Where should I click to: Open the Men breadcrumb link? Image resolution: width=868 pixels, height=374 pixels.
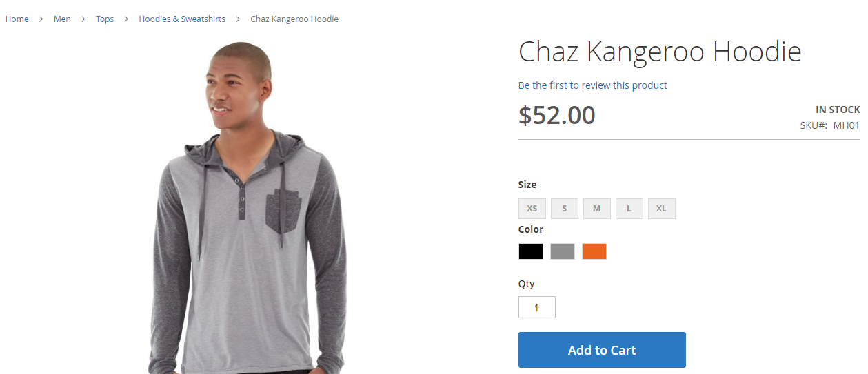pyautogui.click(x=62, y=19)
